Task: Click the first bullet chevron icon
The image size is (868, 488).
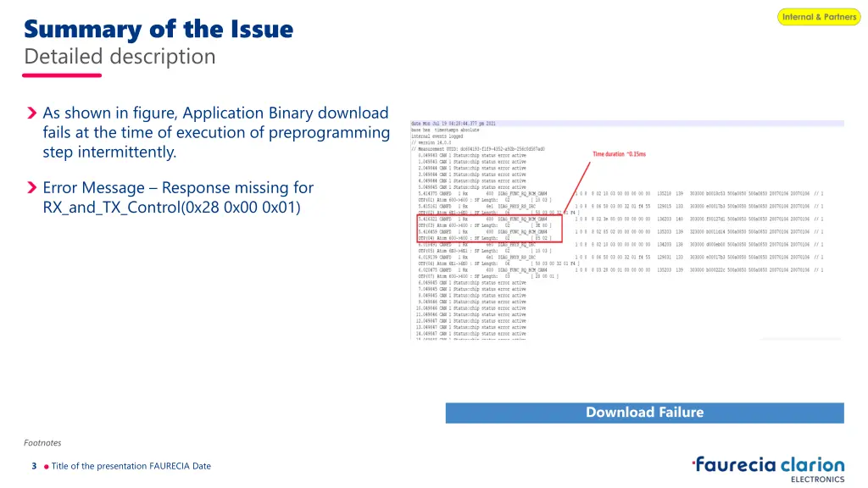Action: (x=31, y=113)
